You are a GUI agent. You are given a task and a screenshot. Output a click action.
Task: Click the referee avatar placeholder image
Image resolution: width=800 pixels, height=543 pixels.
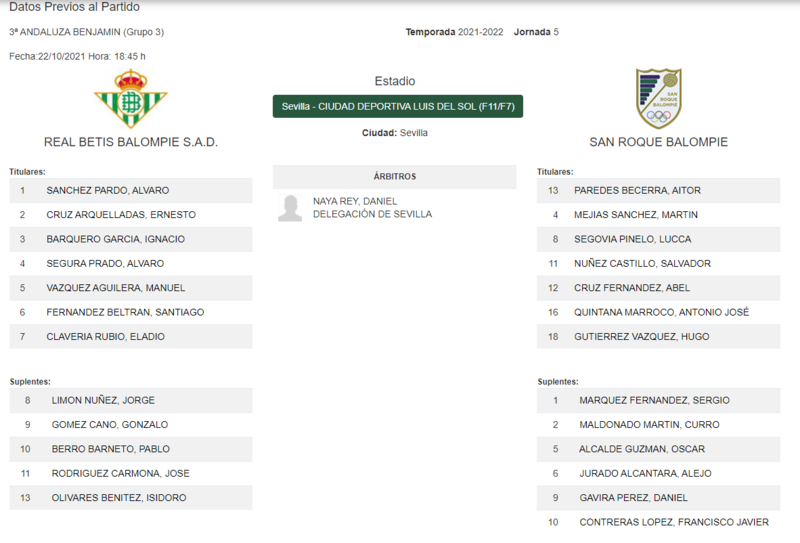(290, 208)
